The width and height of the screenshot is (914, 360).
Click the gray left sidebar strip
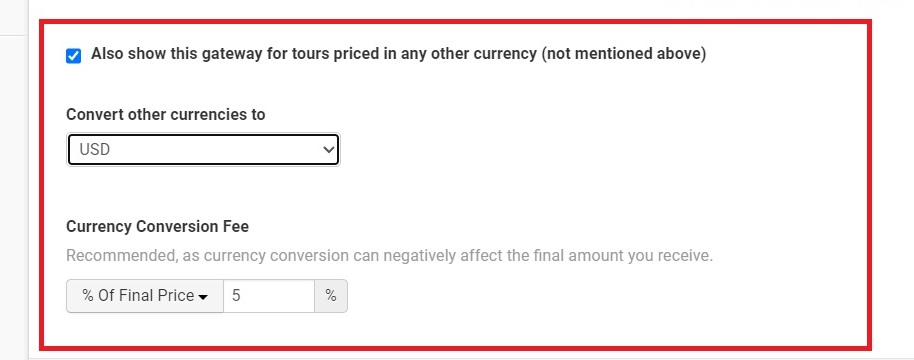tap(14, 180)
